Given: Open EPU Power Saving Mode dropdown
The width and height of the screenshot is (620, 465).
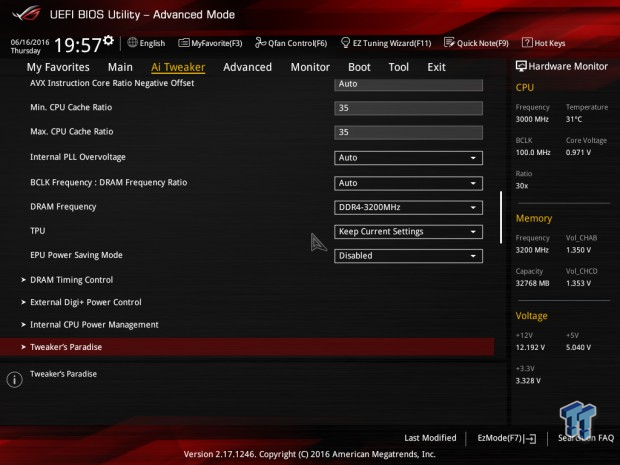Looking at the screenshot, I should click(x=408, y=256).
